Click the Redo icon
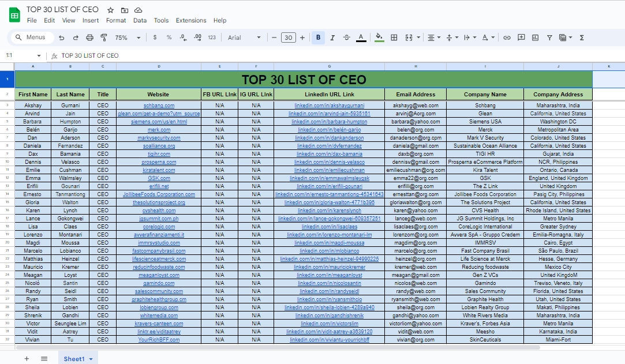 tap(76, 37)
